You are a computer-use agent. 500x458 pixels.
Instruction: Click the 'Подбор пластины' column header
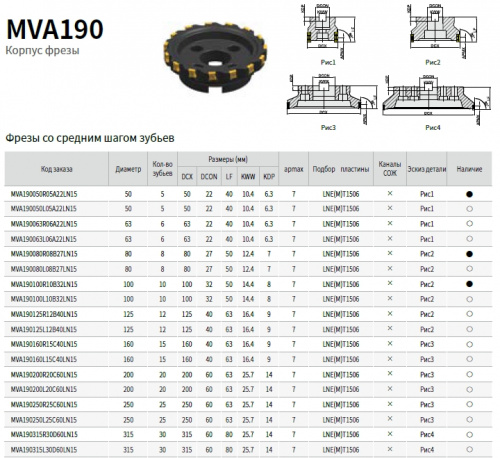pos(341,169)
